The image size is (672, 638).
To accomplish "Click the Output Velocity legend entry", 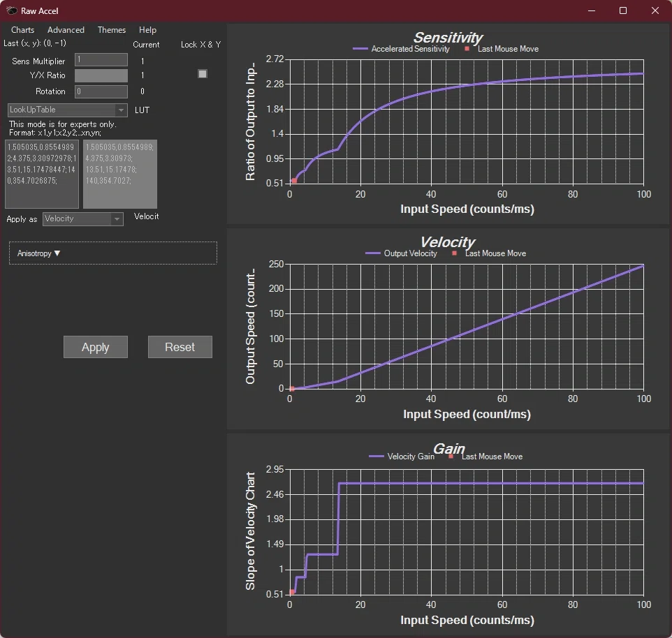I will 401,253.
